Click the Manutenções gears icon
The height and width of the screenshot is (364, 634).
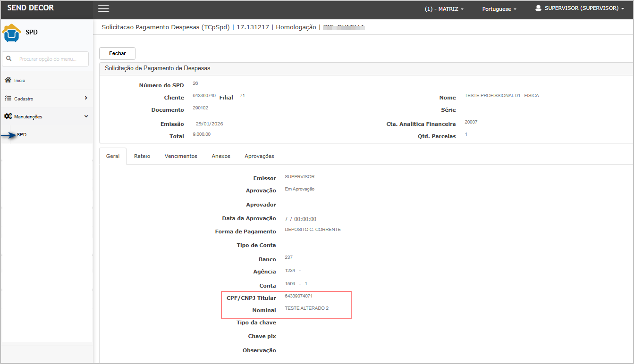click(8, 116)
